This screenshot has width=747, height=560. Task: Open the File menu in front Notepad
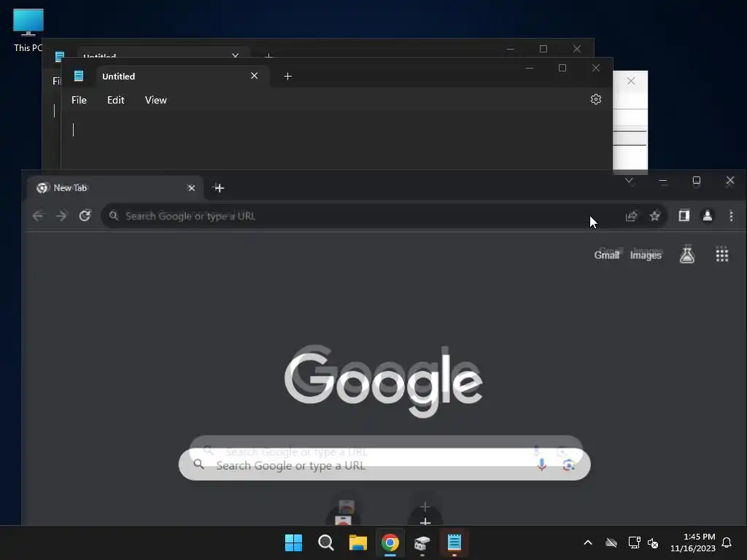79,100
